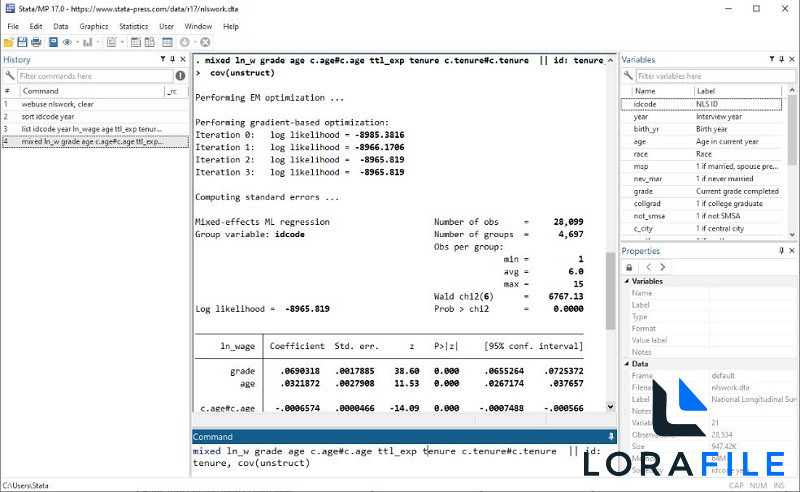Open the Help menu
Screen dimensions: 800x492
(x=231, y=27)
